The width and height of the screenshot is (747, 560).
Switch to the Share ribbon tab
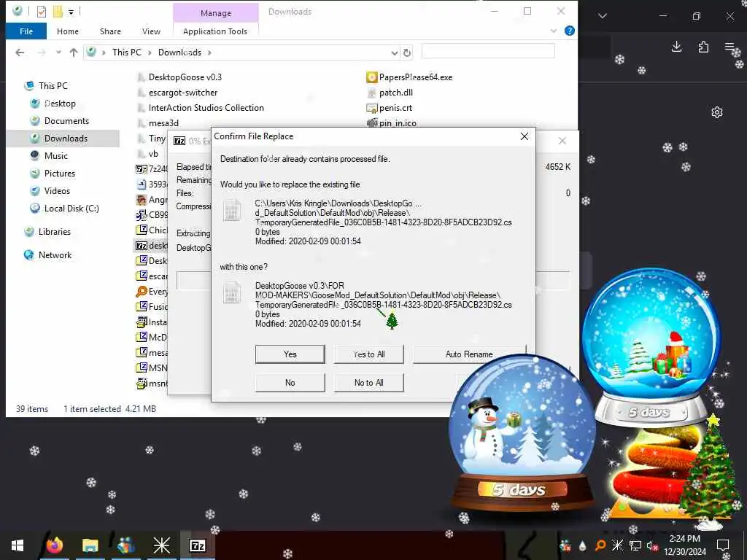point(110,31)
